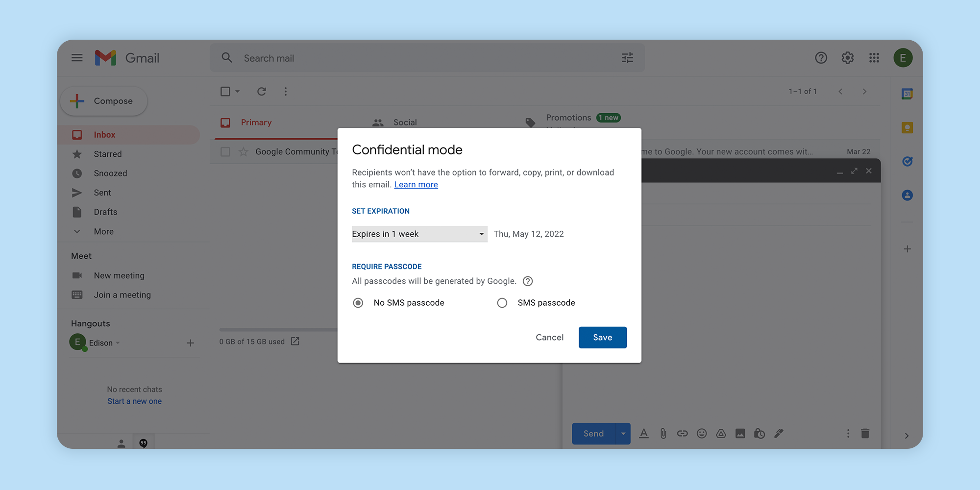The image size is (980, 490).
Task: Open Hangouts contacts person icon
Action: coord(121,443)
